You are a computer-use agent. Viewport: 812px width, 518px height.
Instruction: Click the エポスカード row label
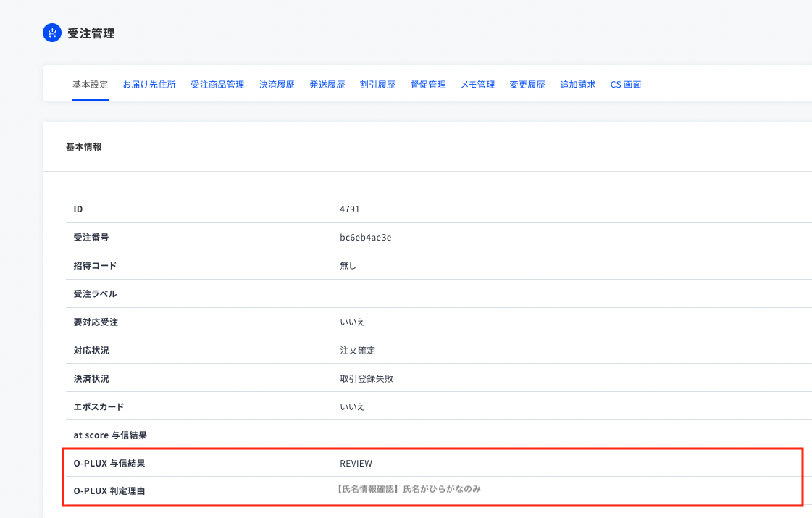(99, 406)
